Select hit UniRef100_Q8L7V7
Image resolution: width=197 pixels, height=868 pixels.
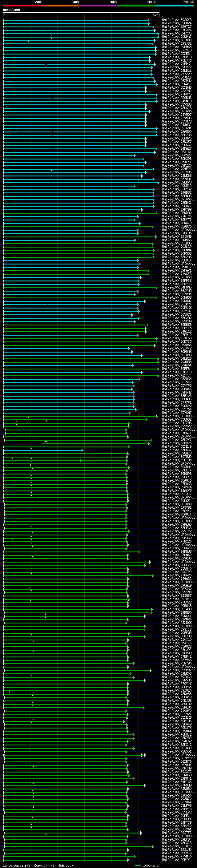click(177, 440)
